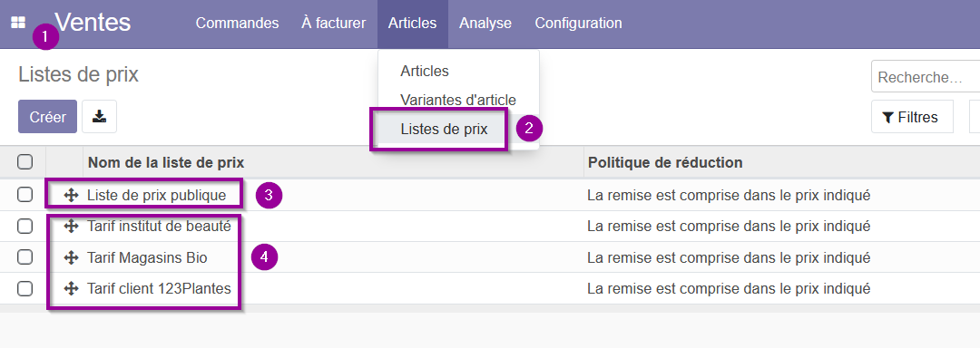The width and height of the screenshot is (980, 348).
Task: Open the apps grid home icon
Action: coord(18,23)
